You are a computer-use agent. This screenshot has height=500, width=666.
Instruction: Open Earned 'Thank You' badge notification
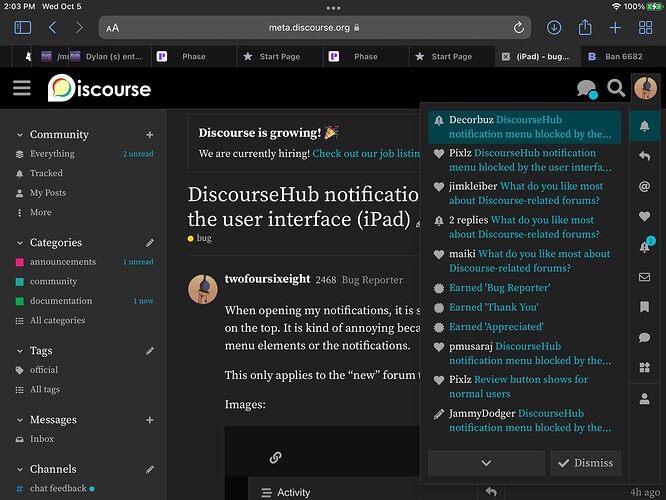click(x=524, y=308)
